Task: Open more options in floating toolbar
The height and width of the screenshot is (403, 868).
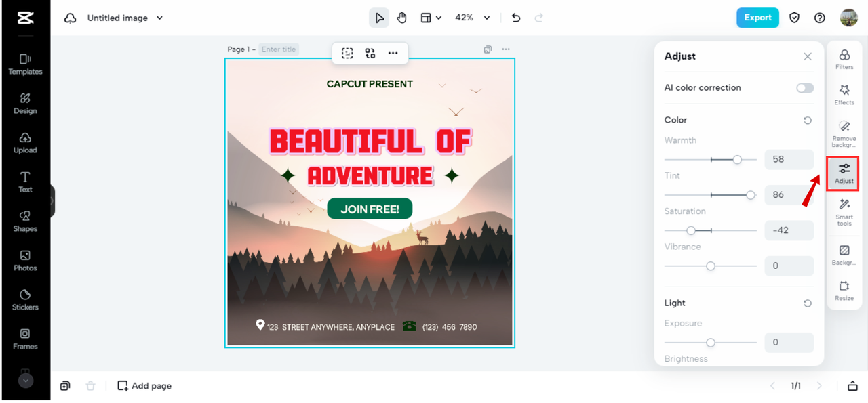Action: tap(393, 53)
